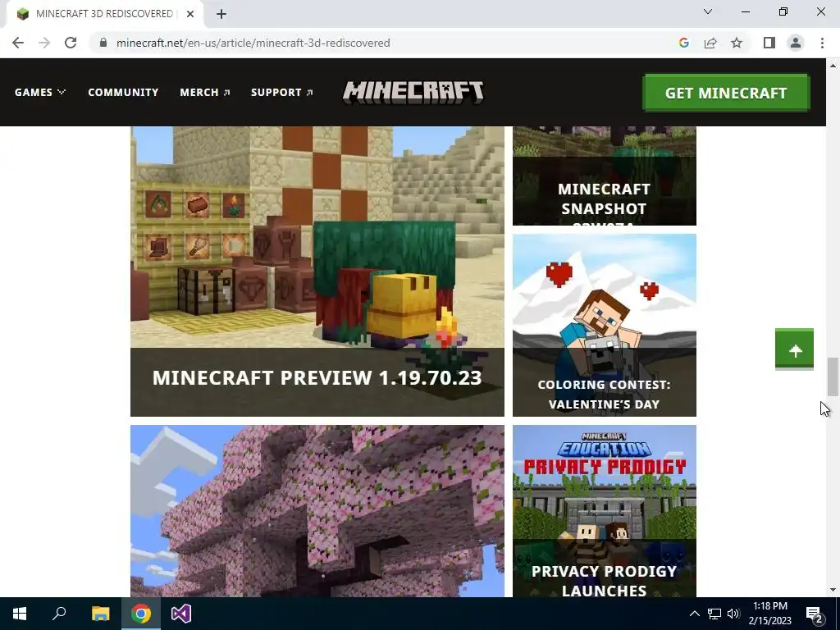Open Privacy Prodigy Launches article
The height and width of the screenshot is (630, 840).
coord(605,511)
